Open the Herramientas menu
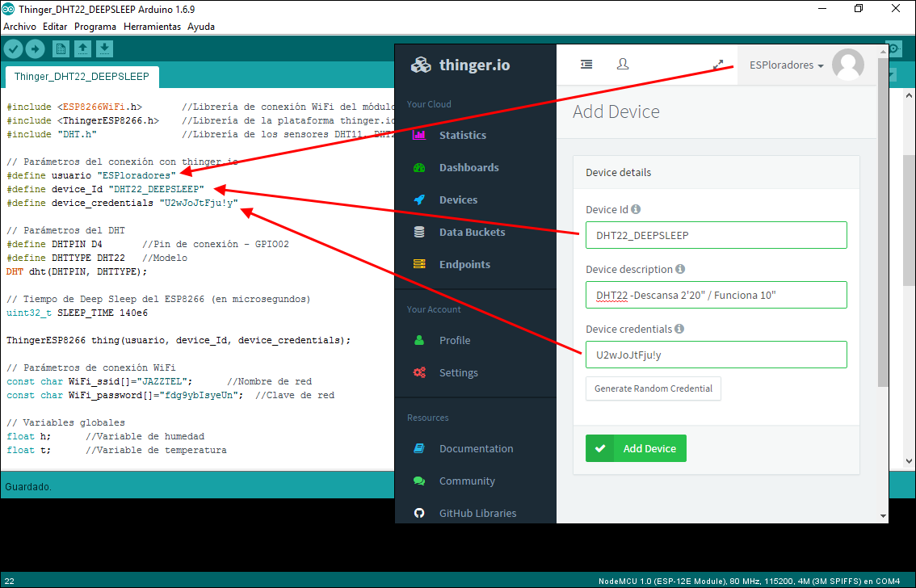 click(153, 27)
